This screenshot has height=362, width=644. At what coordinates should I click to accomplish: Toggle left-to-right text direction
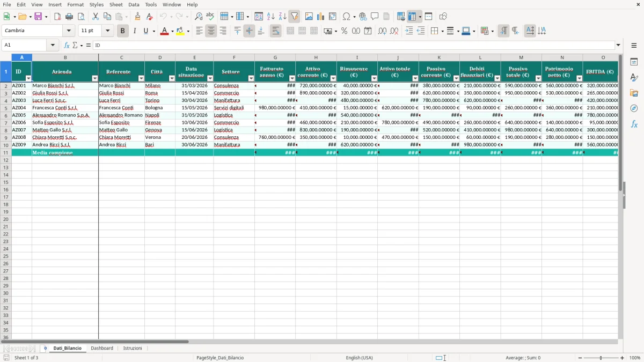(x=503, y=31)
